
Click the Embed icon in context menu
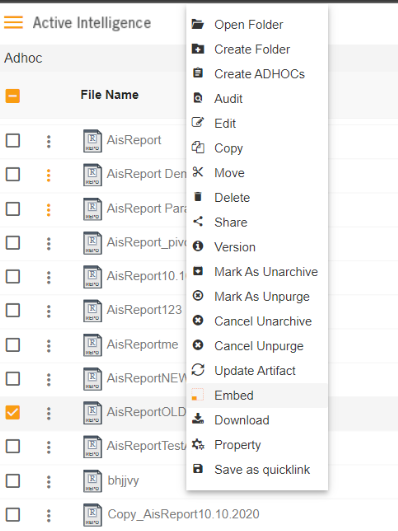coord(198,395)
